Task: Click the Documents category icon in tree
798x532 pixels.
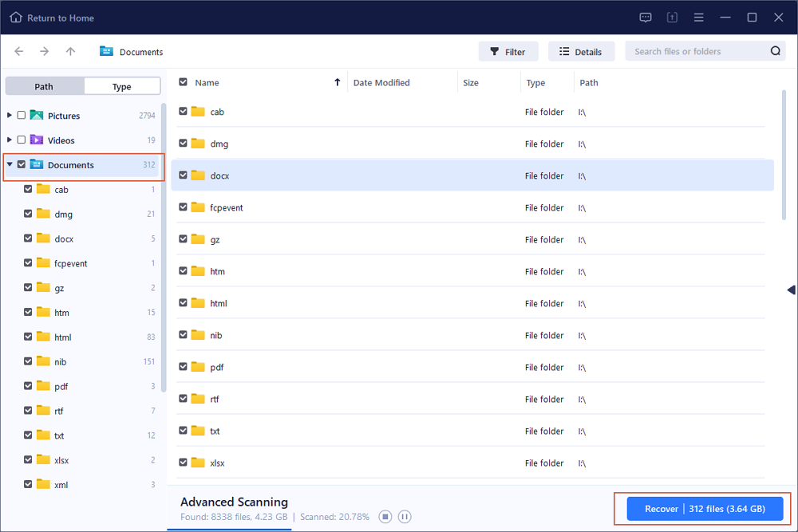Action: click(x=37, y=164)
